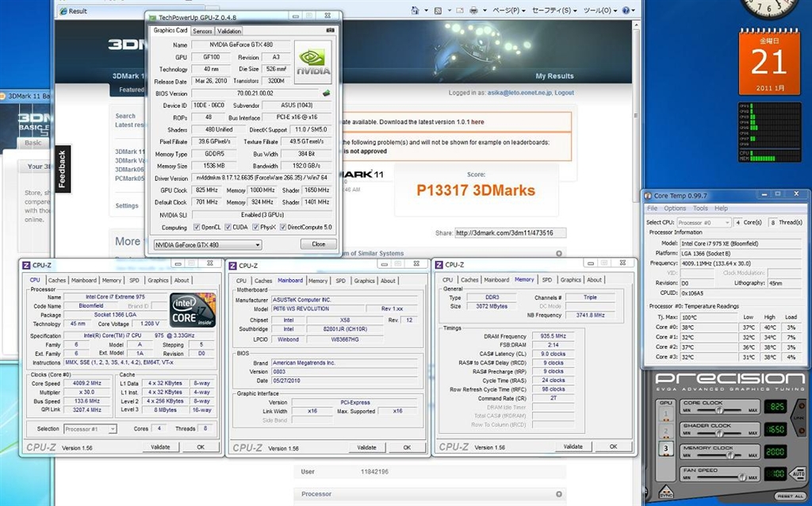Open the Options menu in Core Temp
Image resolution: width=812 pixels, height=506 pixels.
(x=675, y=209)
